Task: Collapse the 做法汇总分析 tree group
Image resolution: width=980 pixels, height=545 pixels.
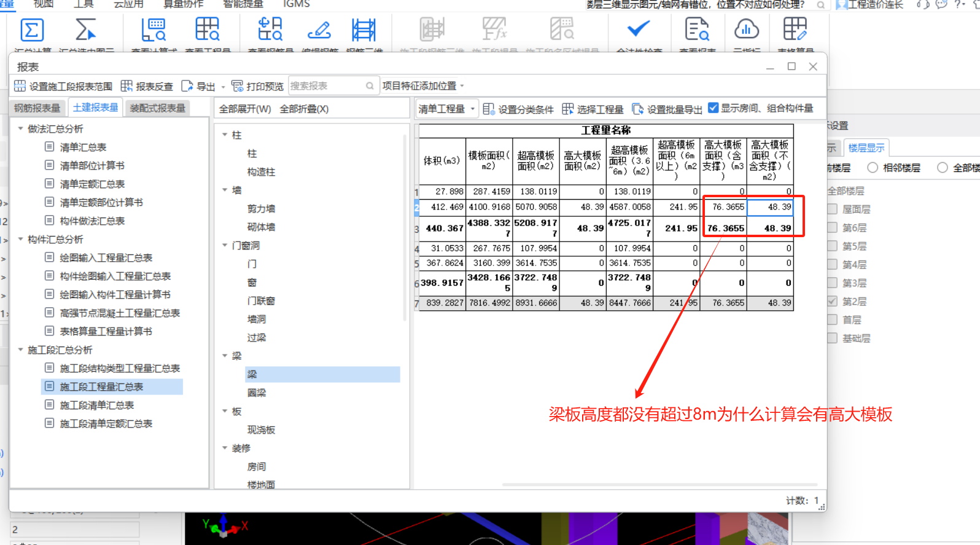Action: pyautogui.click(x=20, y=128)
